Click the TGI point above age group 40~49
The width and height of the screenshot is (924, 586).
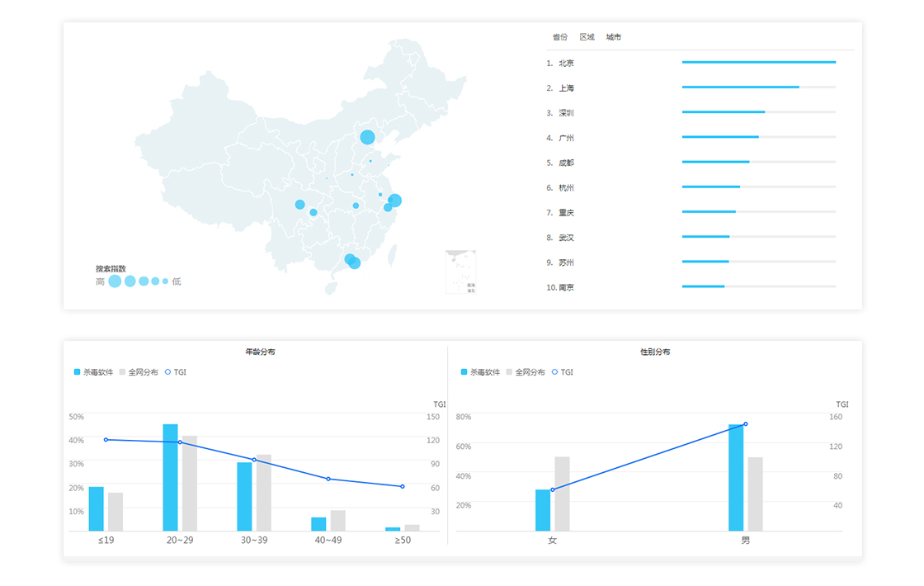point(328,479)
